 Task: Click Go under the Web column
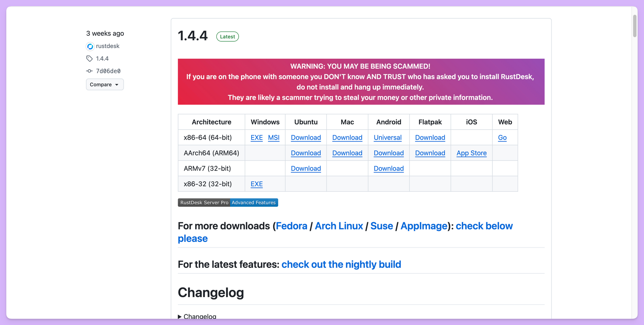click(x=502, y=138)
